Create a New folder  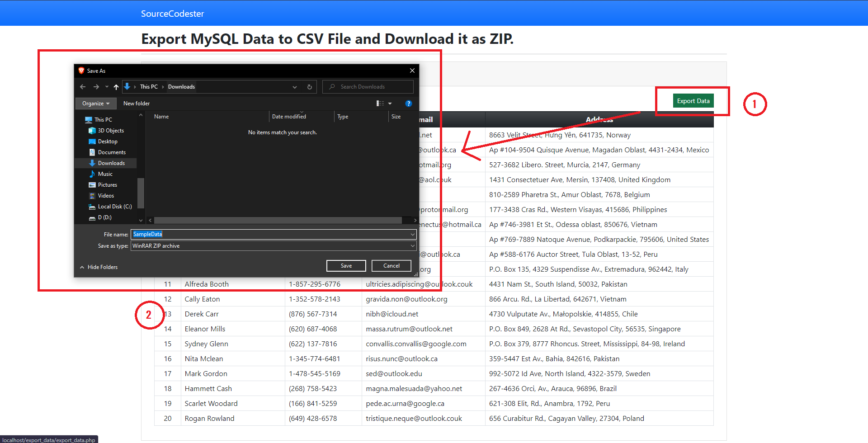click(137, 104)
